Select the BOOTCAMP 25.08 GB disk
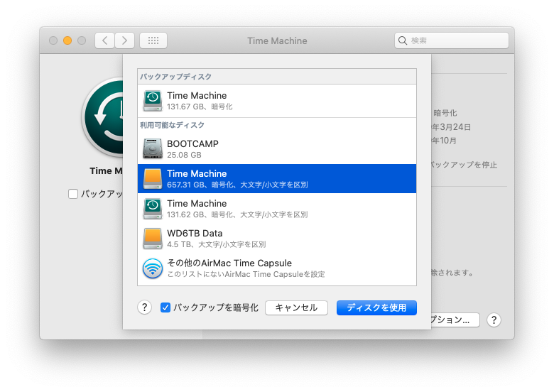Image resolution: width=554 pixels, height=392 pixels. point(277,149)
